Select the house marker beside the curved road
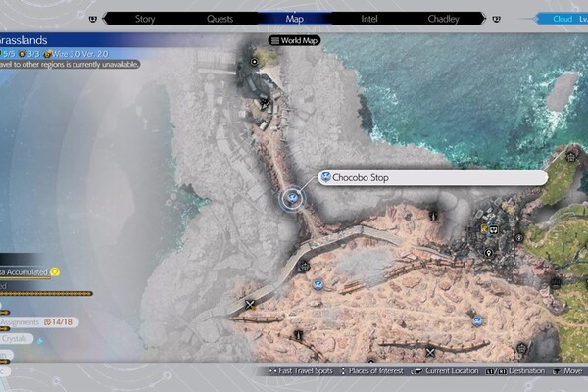 [x=304, y=268]
